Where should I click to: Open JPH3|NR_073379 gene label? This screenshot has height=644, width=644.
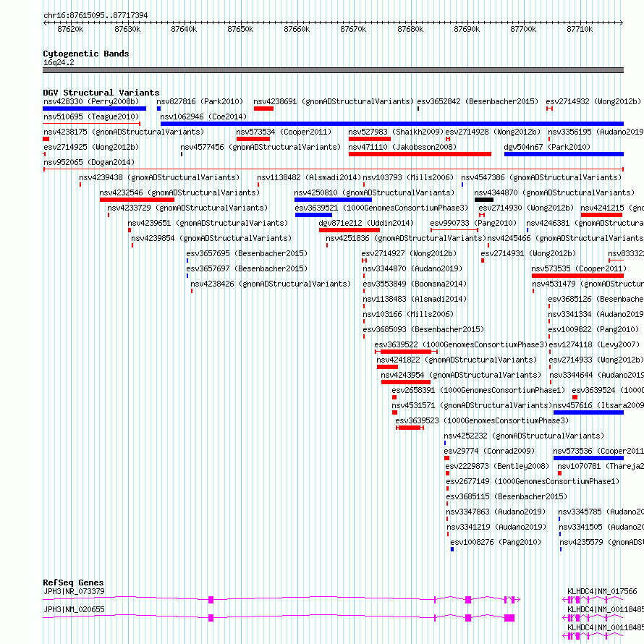pos(74,591)
